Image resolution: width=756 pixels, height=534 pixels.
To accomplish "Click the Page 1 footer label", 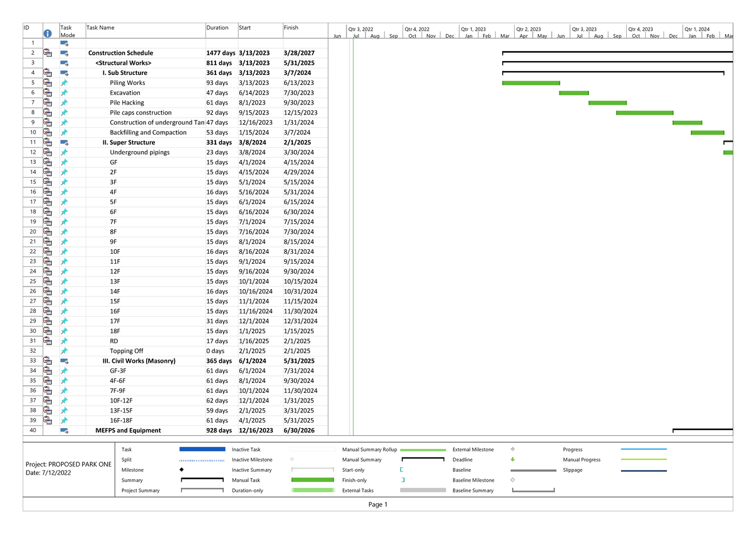I will (377, 504).
